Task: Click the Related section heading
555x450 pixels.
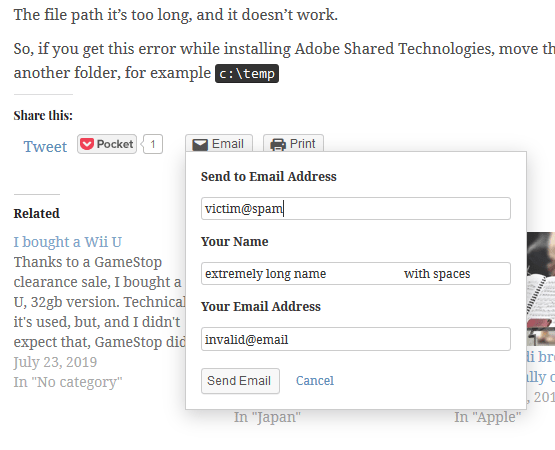Action: pyautogui.click(x=36, y=213)
